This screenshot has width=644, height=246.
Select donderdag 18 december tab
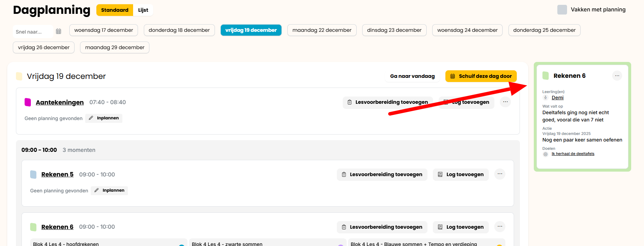point(179,30)
